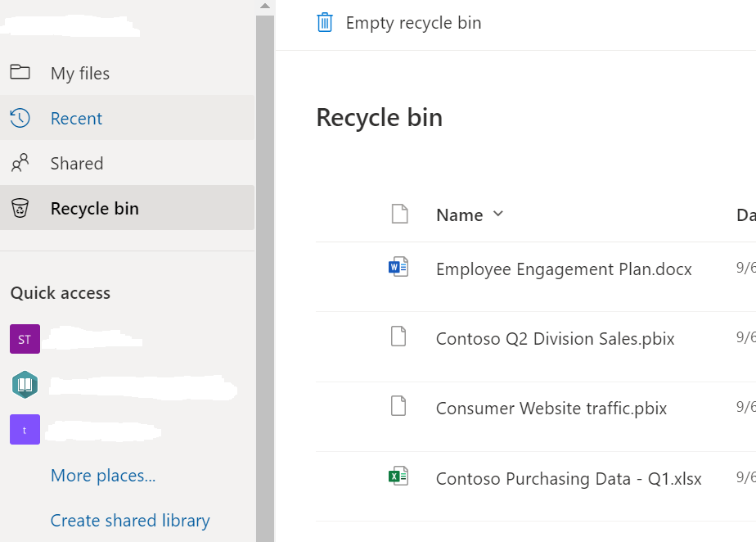
Task: Open the More places link
Action: [103, 476]
